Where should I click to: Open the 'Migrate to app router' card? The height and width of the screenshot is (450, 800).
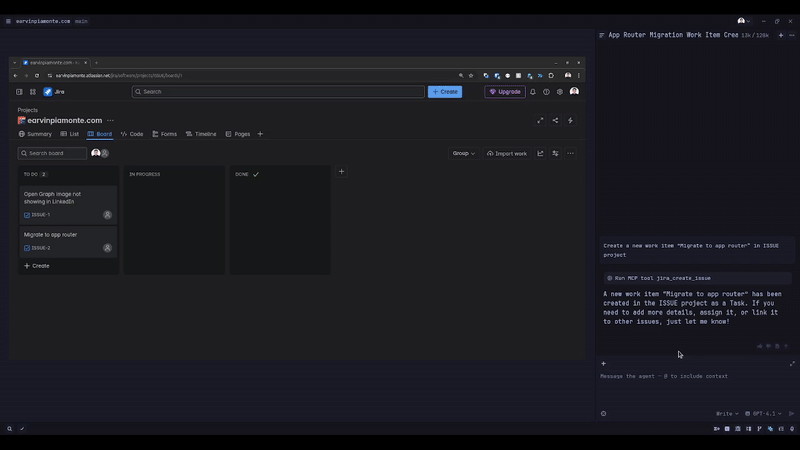68,241
